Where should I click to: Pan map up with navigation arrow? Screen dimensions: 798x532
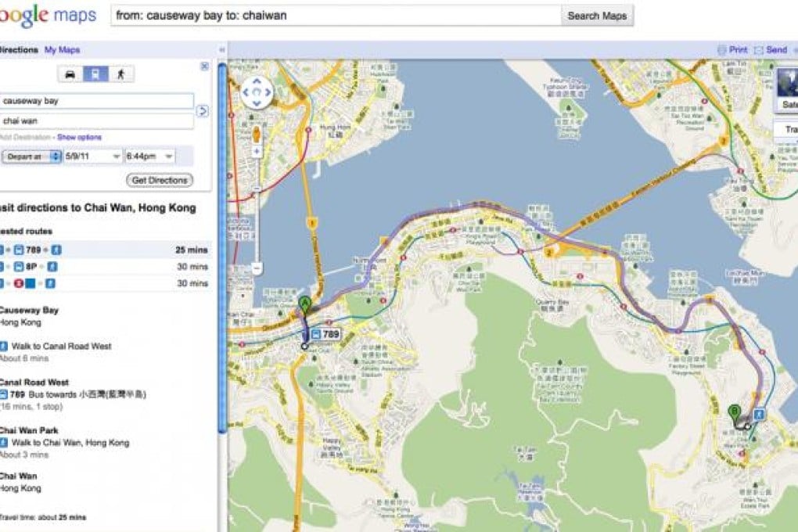pyautogui.click(x=257, y=81)
